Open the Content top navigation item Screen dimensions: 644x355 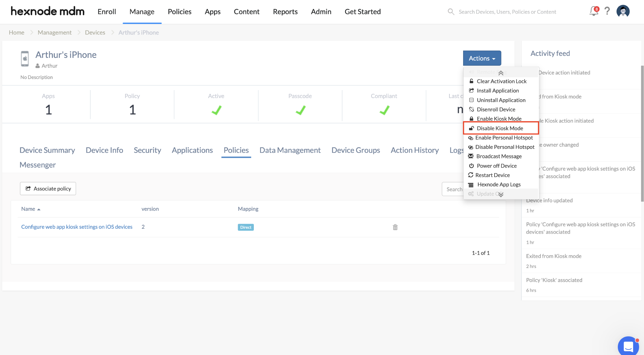click(247, 12)
